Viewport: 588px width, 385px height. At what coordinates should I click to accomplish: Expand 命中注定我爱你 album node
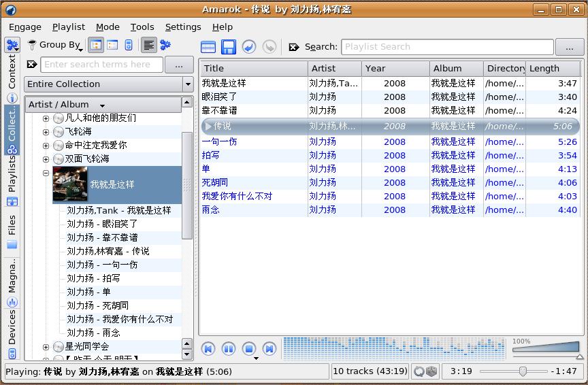[x=46, y=146]
